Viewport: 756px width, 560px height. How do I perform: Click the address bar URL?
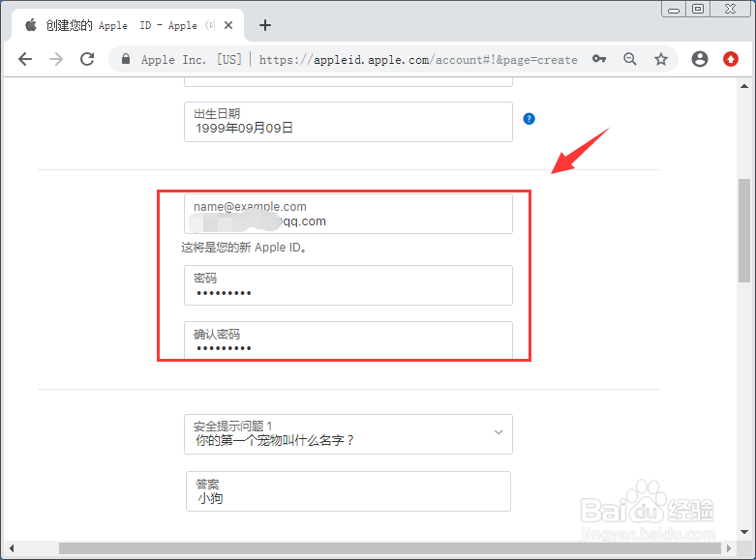tap(418, 60)
